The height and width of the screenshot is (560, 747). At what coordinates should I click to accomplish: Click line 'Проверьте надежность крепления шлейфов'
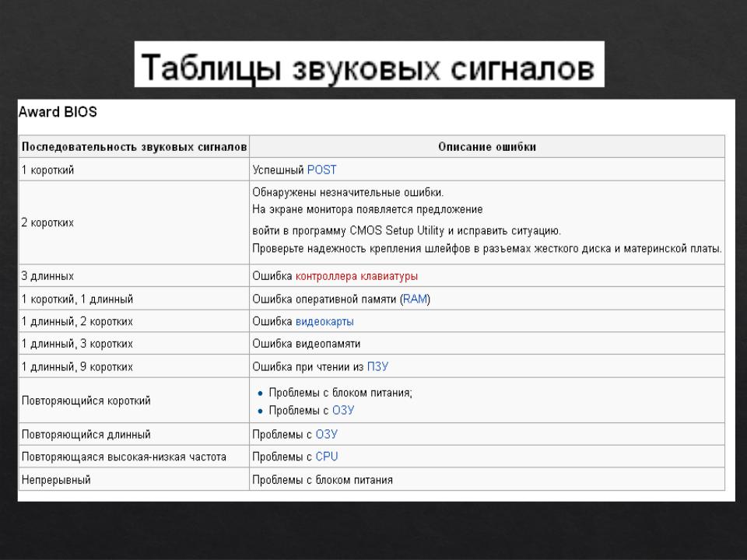click(x=487, y=249)
